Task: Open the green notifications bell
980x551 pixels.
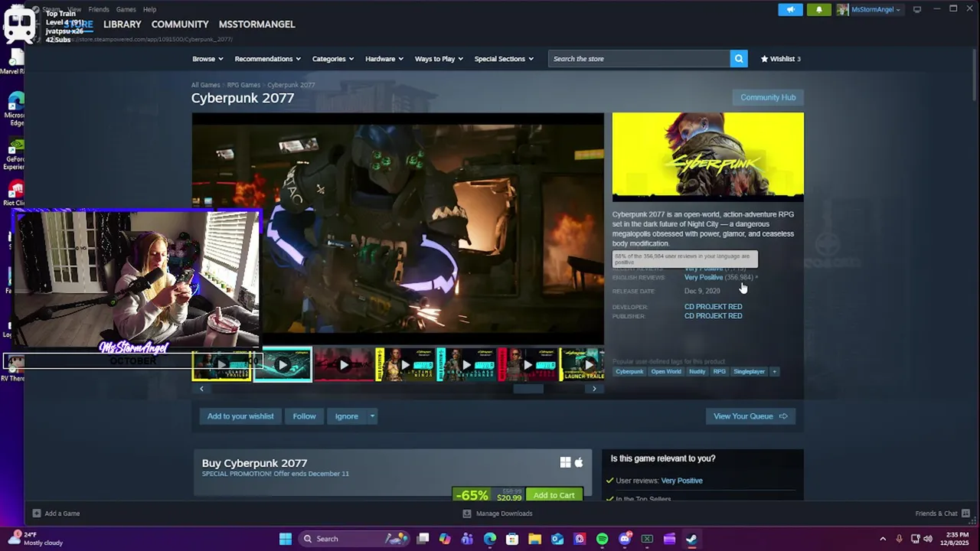Action: 818,9
